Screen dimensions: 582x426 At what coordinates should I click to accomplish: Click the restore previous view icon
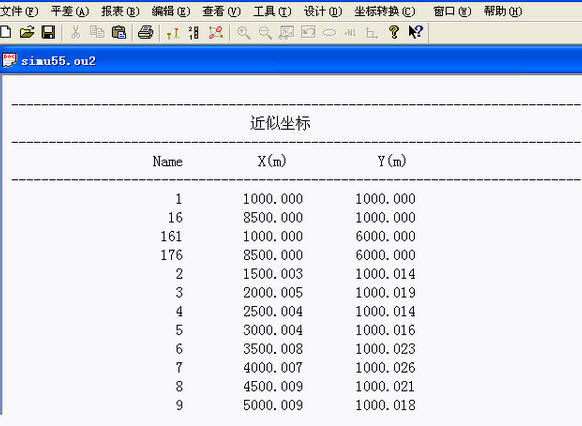pyautogui.click(x=308, y=33)
